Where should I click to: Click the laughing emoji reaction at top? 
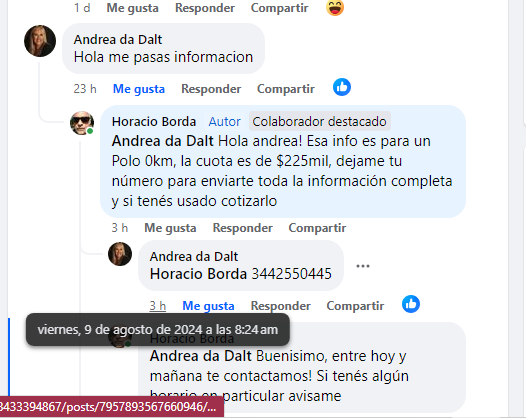point(335,7)
